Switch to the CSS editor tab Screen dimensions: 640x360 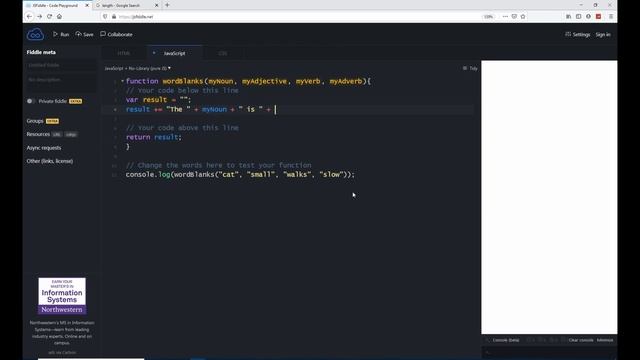[222, 53]
